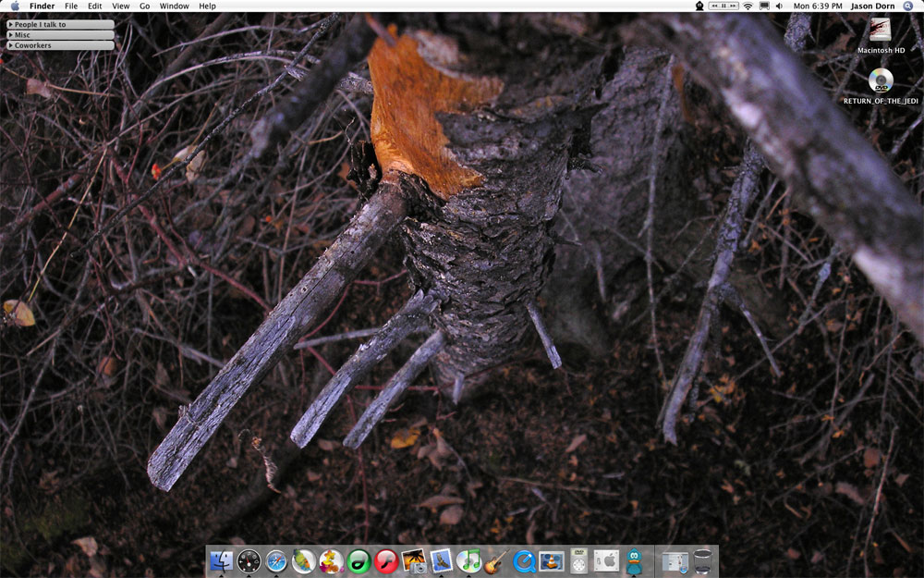924x578 pixels.
Task: Launch iTunes from the Dock
Action: click(x=472, y=560)
